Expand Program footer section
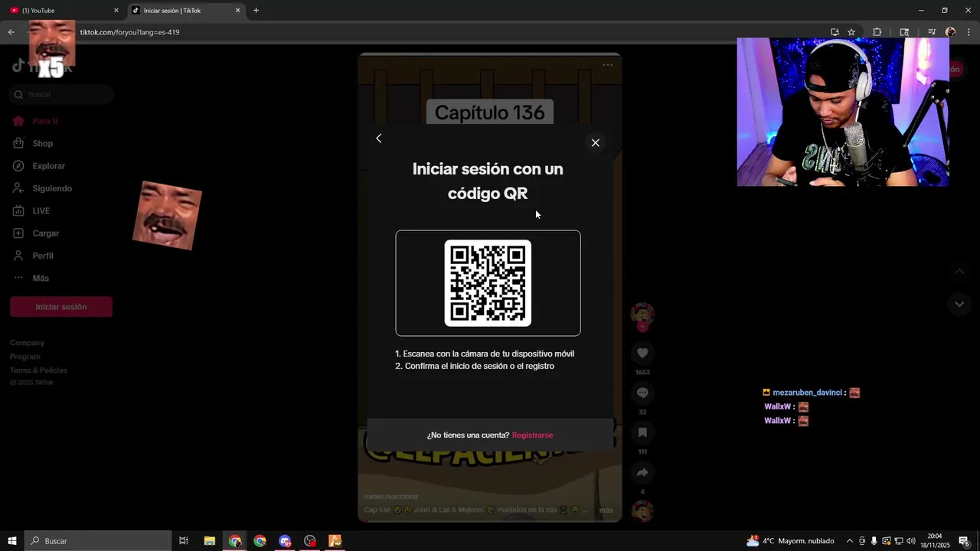The image size is (980, 551). pos(25,357)
